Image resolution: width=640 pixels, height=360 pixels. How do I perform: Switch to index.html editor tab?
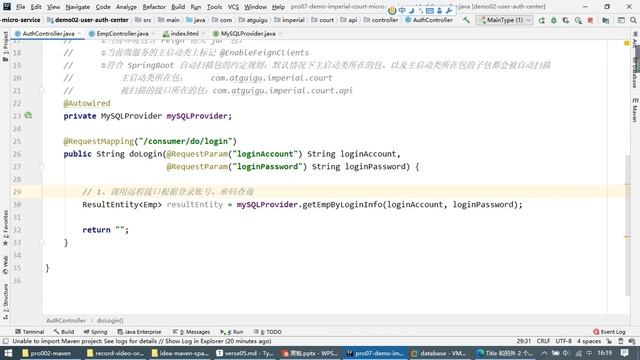coord(184,33)
